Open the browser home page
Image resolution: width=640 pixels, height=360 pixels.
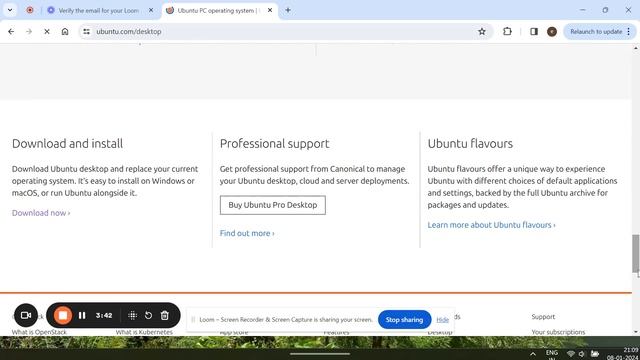[x=65, y=31]
